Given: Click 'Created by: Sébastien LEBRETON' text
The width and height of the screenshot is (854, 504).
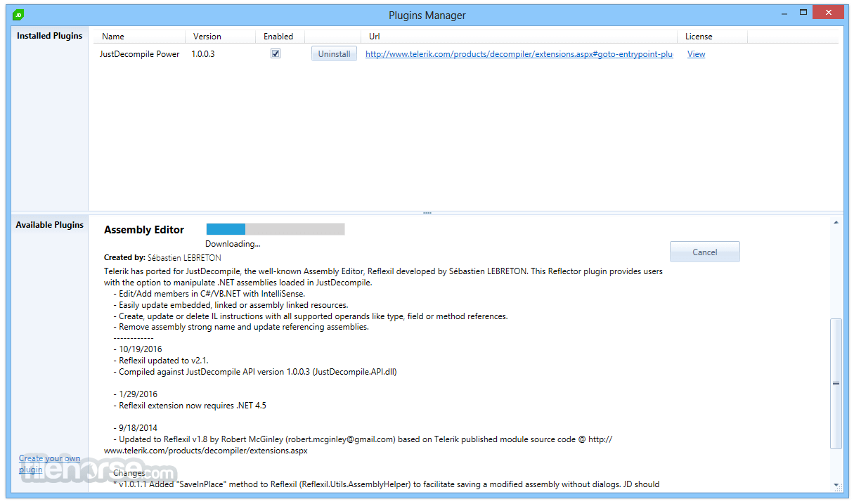Looking at the screenshot, I should click(x=162, y=258).
